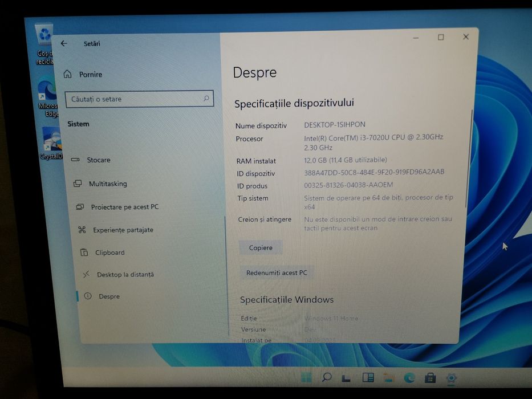
Task: Minimize the Setări window
Action: click(416, 38)
